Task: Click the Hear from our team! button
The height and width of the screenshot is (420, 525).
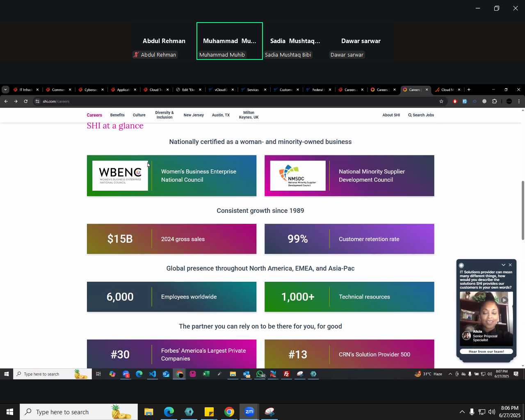Action: (x=486, y=352)
